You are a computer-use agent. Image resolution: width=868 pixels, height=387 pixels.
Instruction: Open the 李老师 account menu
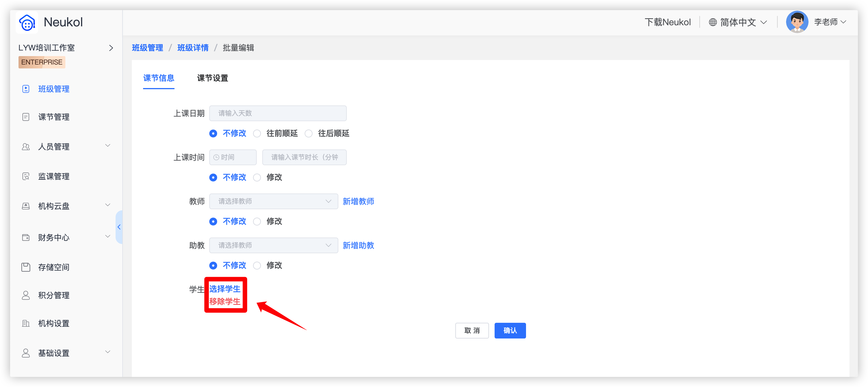tap(830, 22)
